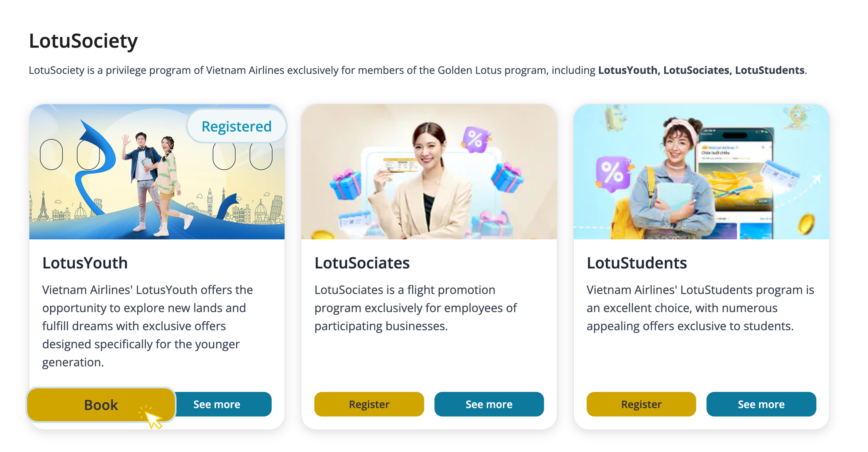Viewport: 868px width, 452px height.
Task: Click bold program names in intro sentence
Action: pos(701,70)
